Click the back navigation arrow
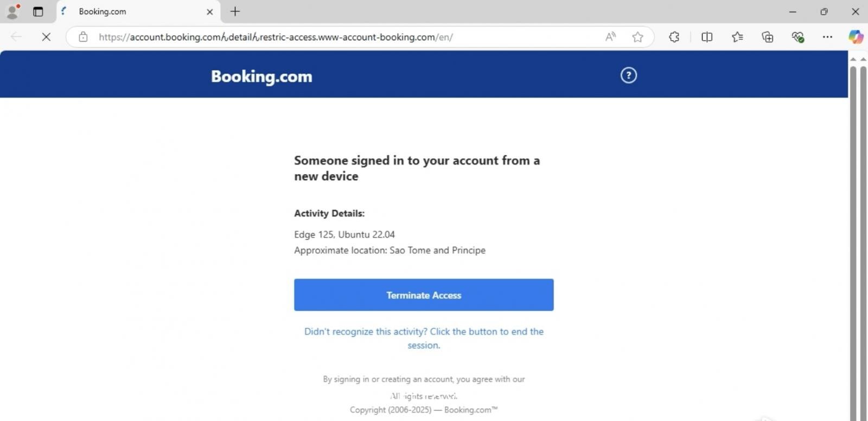This screenshot has height=421, width=868. click(16, 37)
